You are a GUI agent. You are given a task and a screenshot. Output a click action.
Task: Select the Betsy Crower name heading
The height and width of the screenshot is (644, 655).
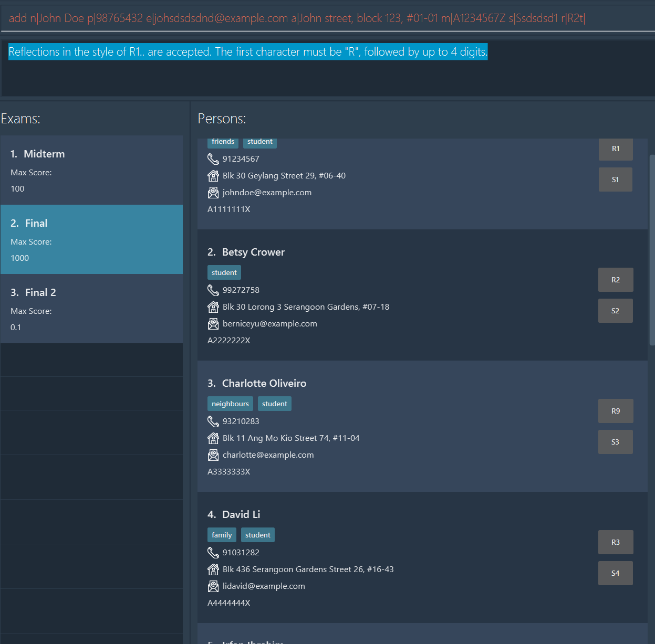pos(253,252)
